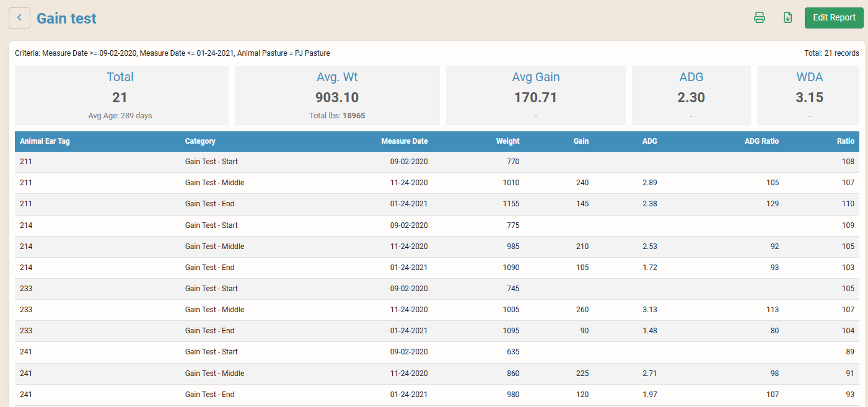Viewport: 868px width, 407px height.
Task: Click ADG 3.13 cell
Action: pyautogui.click(x=650, y=310)
